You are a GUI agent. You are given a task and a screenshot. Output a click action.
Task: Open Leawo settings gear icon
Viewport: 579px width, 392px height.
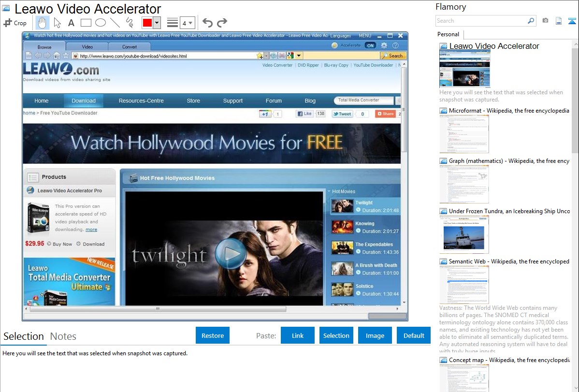click(384, 45)
